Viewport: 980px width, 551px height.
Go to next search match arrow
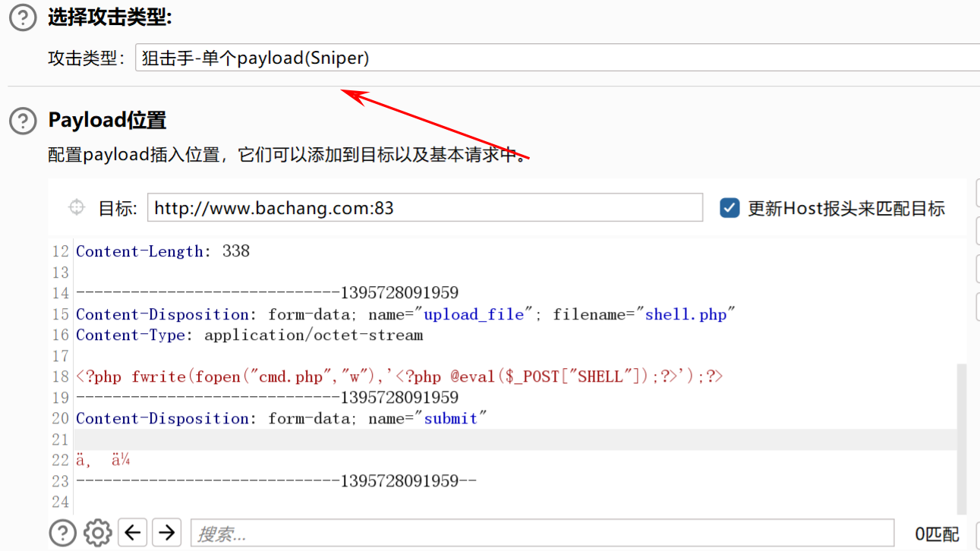coord(167,533)
